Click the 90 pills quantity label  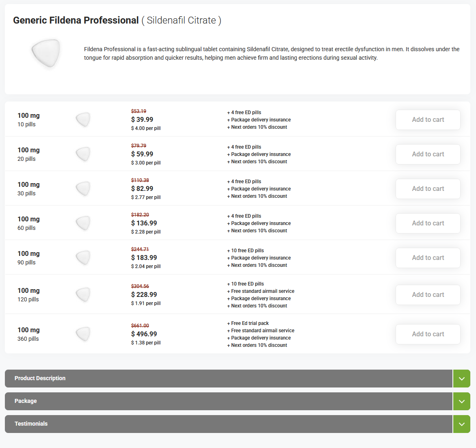pyautogui.click(x=26, y=262)
